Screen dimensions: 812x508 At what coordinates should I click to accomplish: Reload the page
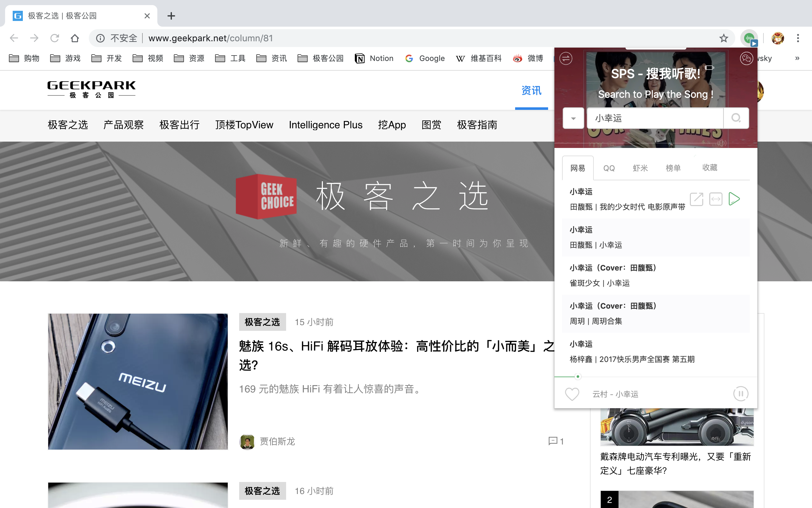pyautogui.click(x=55, y=38)
